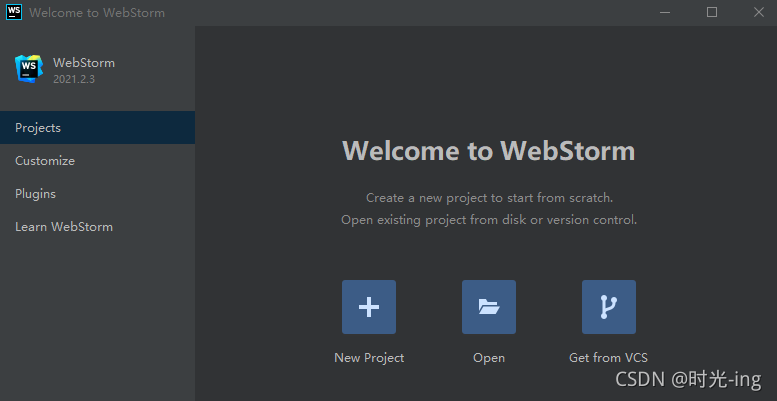
Task: Open the Learn WebStorm section
Action: tap(97, 227)
